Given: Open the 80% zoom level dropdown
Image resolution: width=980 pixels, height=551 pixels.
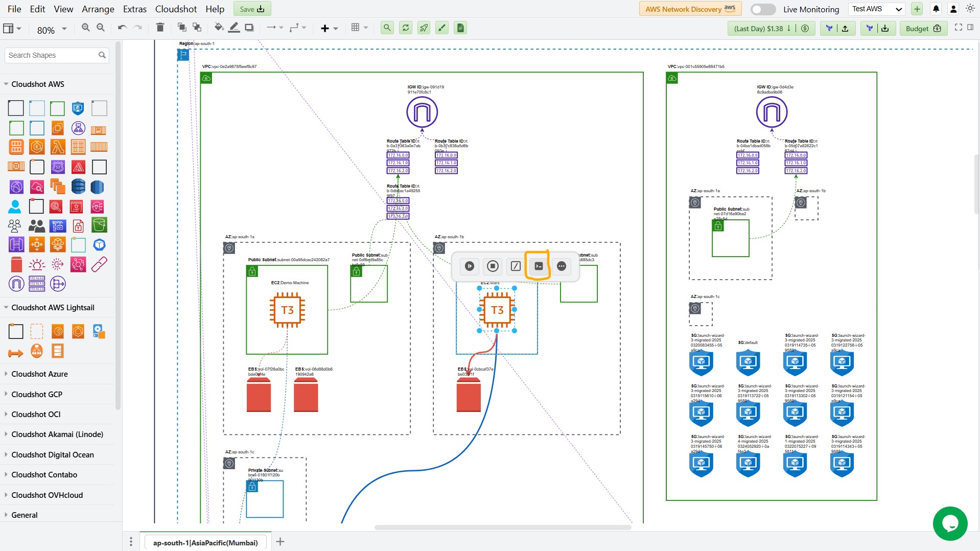Looking at the screenshot, I should (x=52, y=30).
